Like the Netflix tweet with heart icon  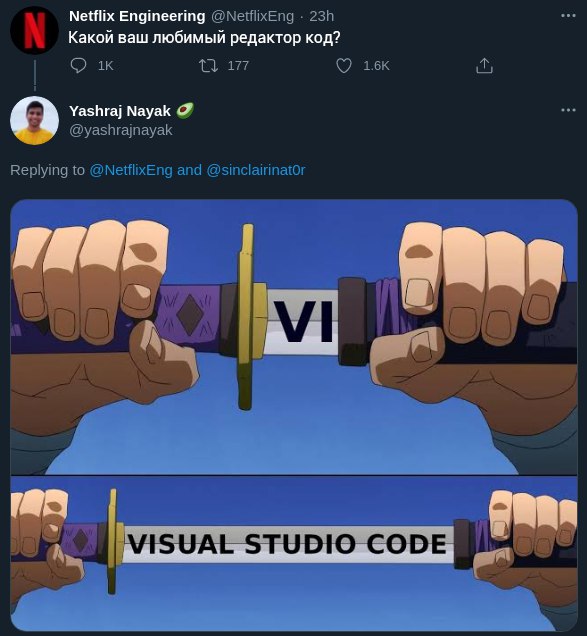[344, 66]
